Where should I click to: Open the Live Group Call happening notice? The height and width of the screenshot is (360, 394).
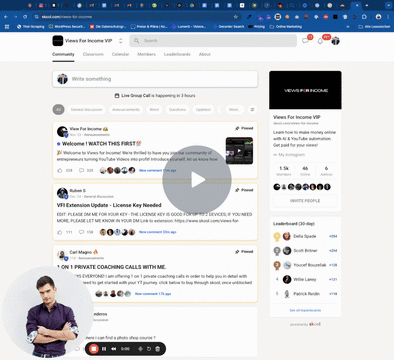coord(155,96)
